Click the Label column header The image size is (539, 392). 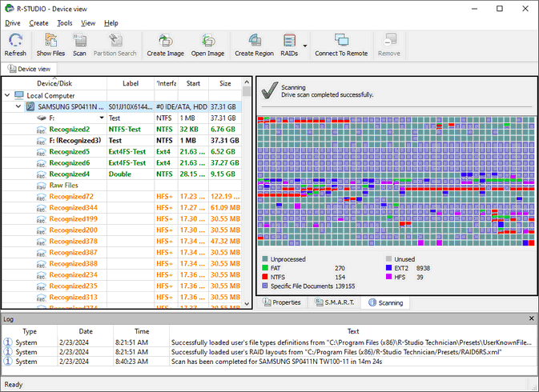point(131,83)
